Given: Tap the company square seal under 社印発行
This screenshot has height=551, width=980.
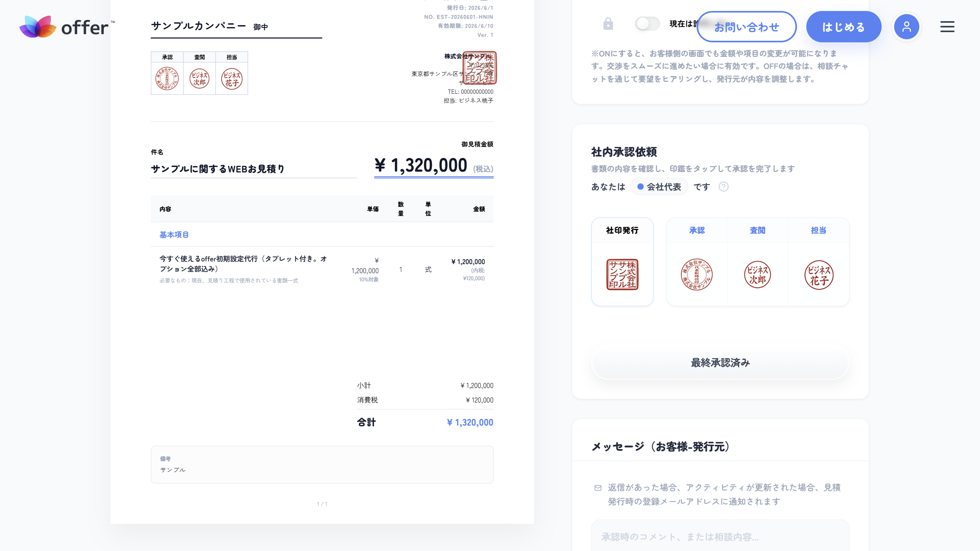Looking at the screenshot, I should pyautogui.click(x=622, y=274).
